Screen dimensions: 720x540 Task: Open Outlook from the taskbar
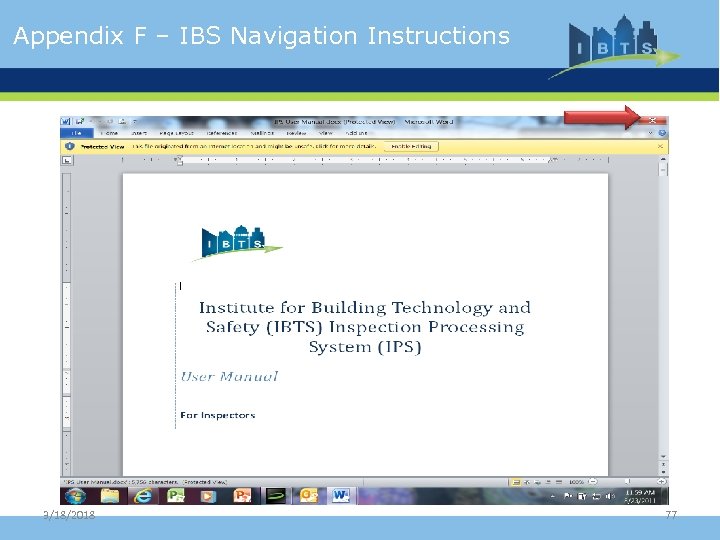tap(308, 496)
